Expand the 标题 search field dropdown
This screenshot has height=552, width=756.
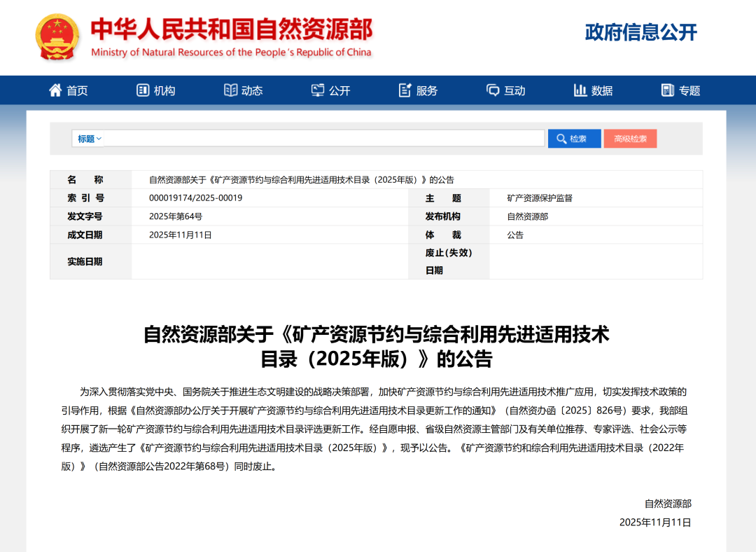tap(90, 139)
